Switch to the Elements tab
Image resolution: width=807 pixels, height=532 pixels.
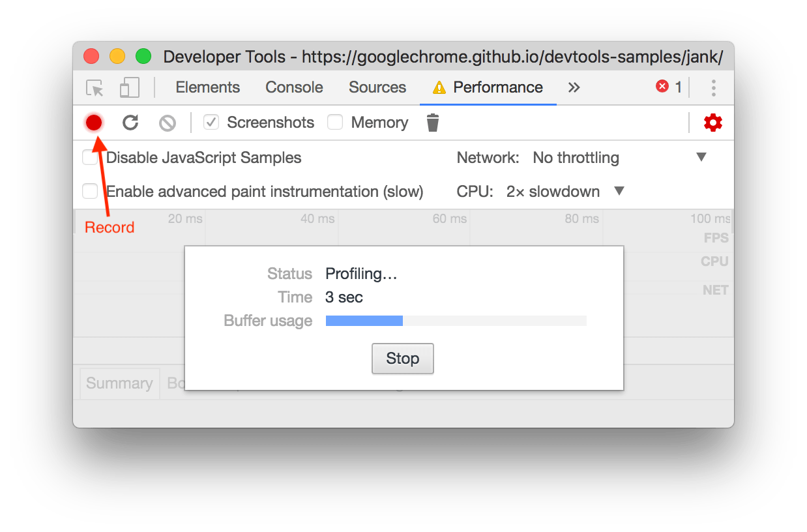coord(207,87)
